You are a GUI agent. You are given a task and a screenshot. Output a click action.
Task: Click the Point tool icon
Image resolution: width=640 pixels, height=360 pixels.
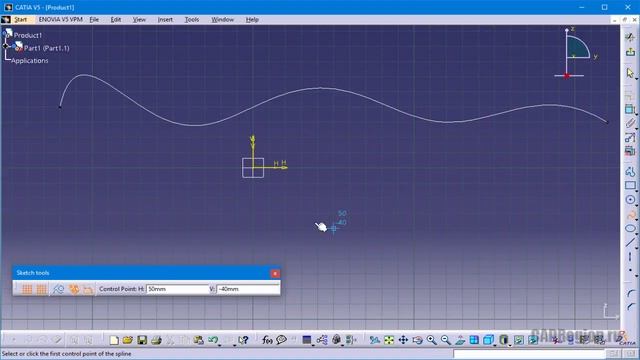coord(630,270)
